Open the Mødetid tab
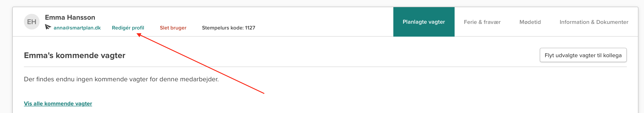This screenshot has height=113, width=644. (530, 22)
